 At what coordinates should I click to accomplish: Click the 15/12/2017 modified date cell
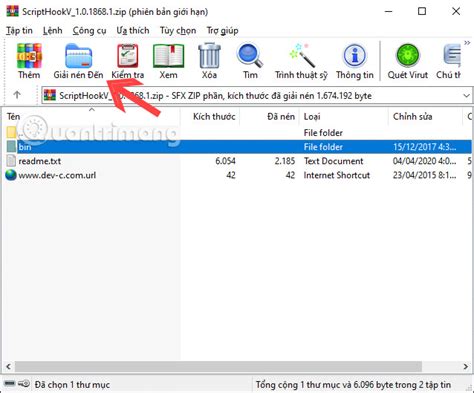(x=424, y=147)
